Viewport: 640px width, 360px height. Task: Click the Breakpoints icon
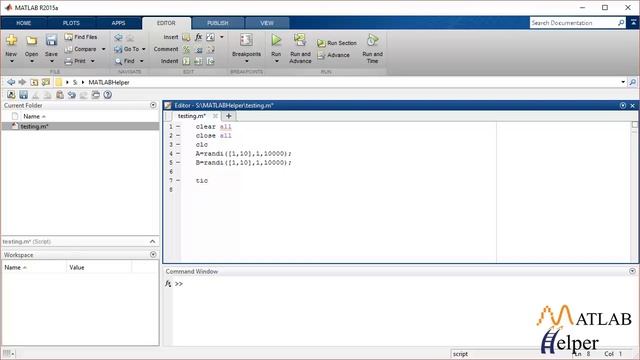pyautogui.click(x=246, y=40)
